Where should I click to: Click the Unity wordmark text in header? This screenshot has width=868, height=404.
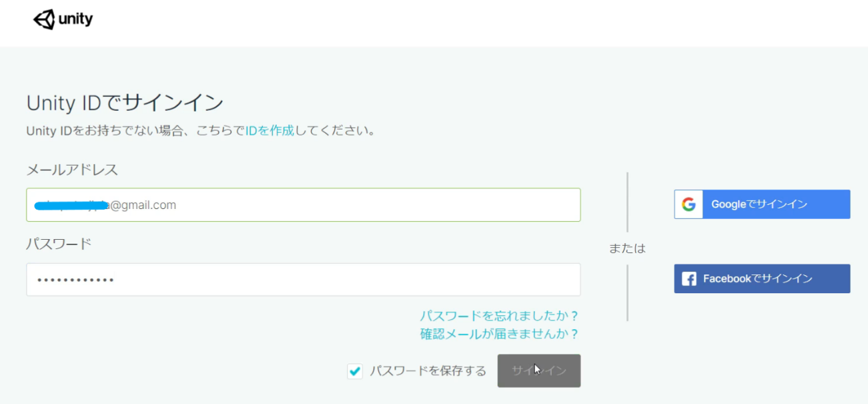point(75,19)
